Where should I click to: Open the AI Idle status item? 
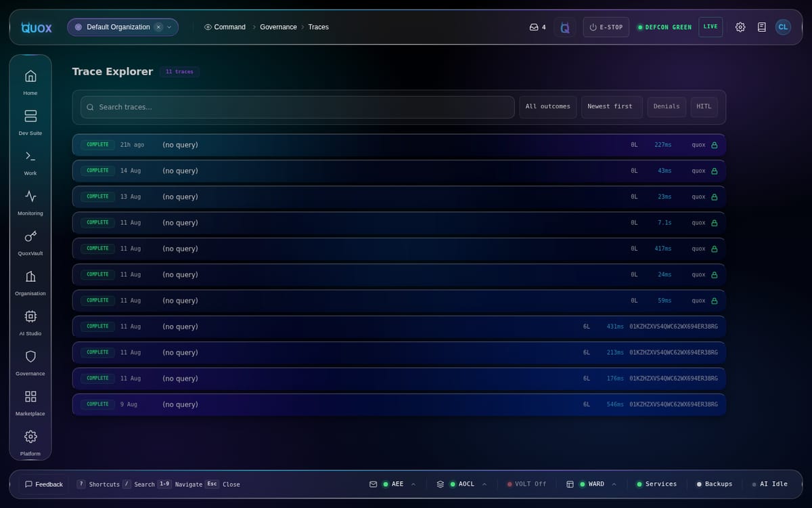(769, 484)
